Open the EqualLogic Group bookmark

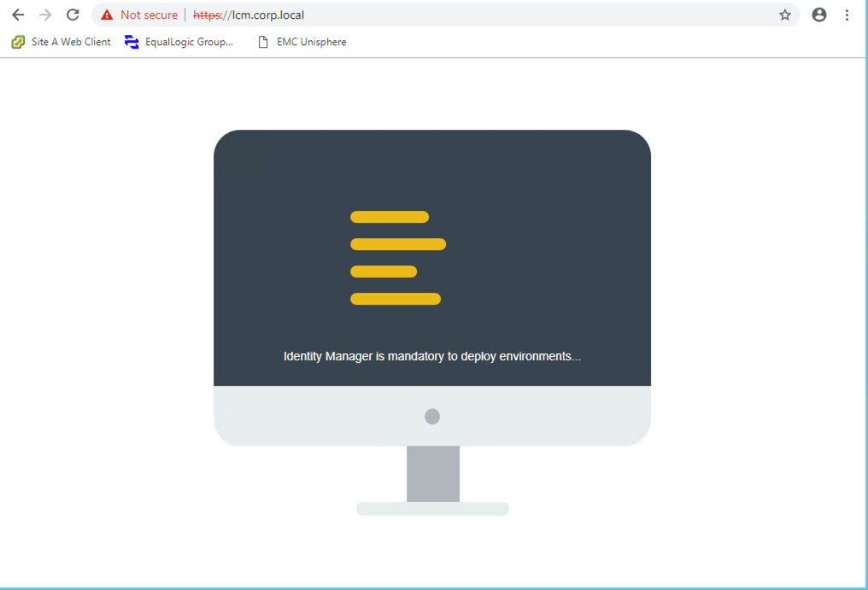point(179,42)
